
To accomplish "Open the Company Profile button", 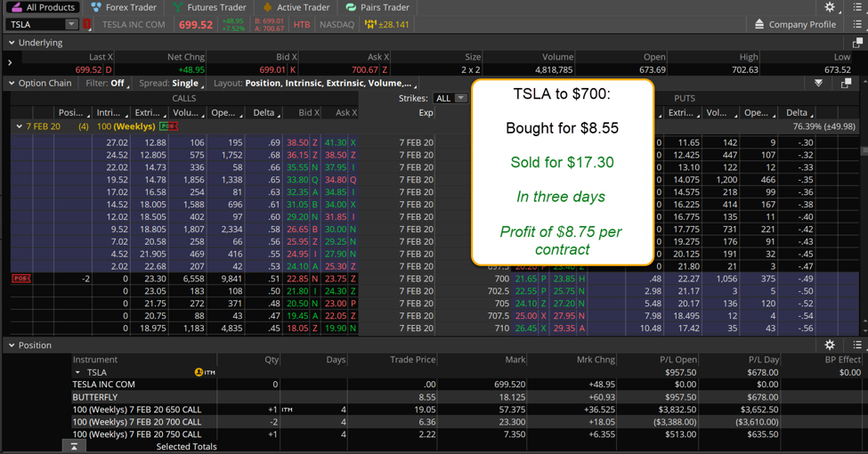I will (795, 24).
